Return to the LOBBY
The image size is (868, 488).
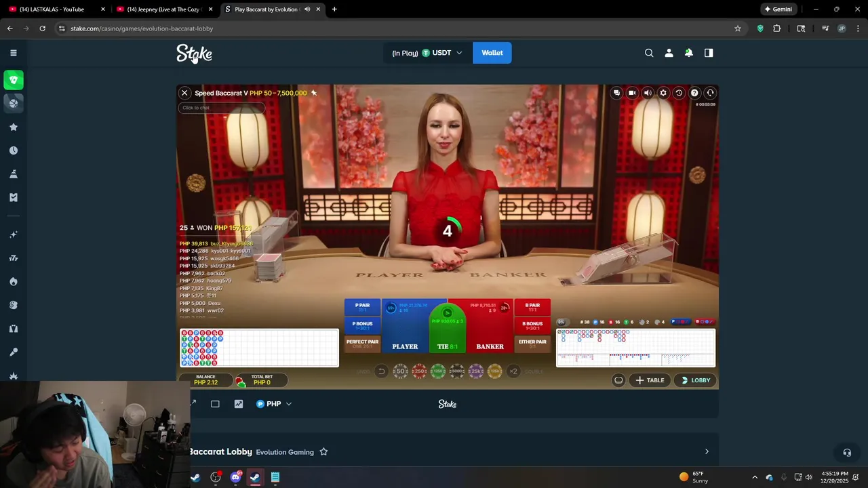(x=695, y=380)
